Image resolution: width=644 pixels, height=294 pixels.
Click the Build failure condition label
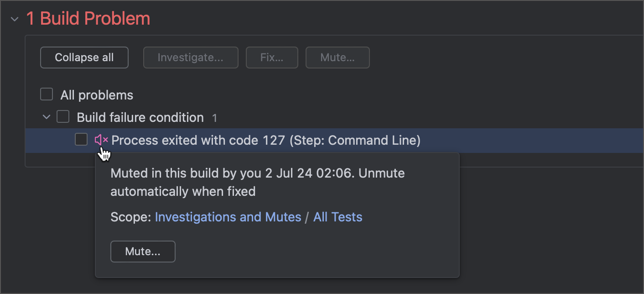[x=140, y=117]
